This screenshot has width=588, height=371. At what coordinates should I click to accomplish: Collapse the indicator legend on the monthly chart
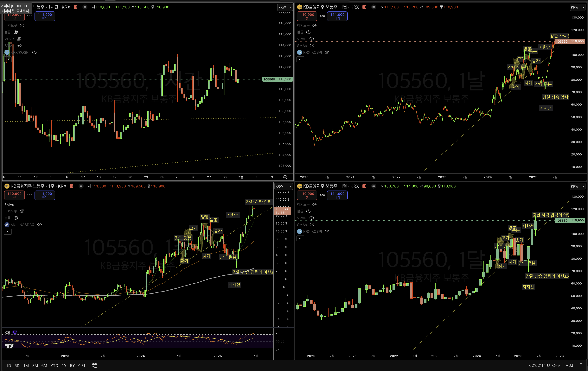300,238
